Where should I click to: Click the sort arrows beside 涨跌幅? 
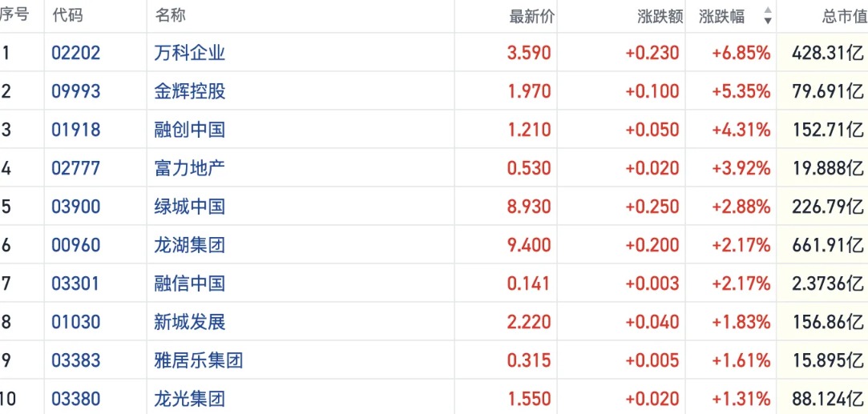click(767, 16)
